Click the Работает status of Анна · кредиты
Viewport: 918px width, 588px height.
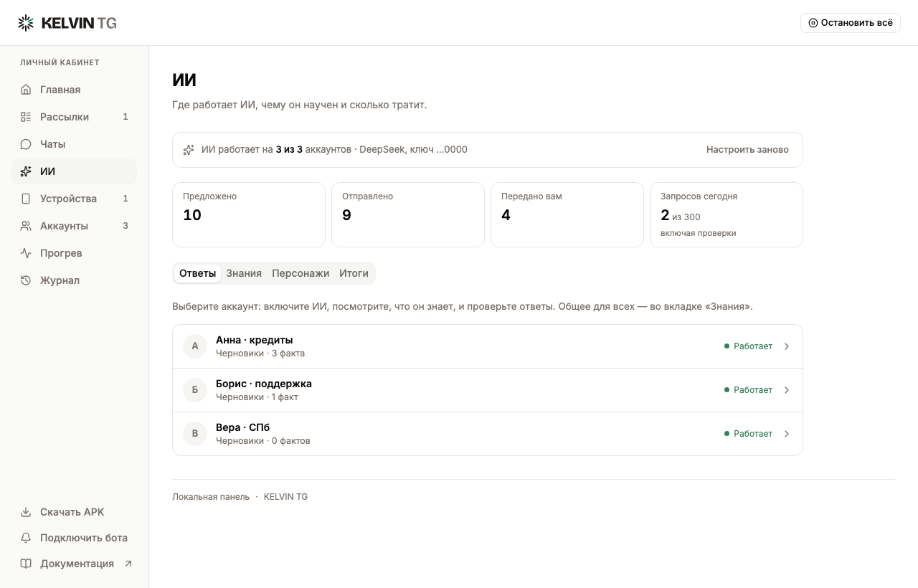(749, 346)
